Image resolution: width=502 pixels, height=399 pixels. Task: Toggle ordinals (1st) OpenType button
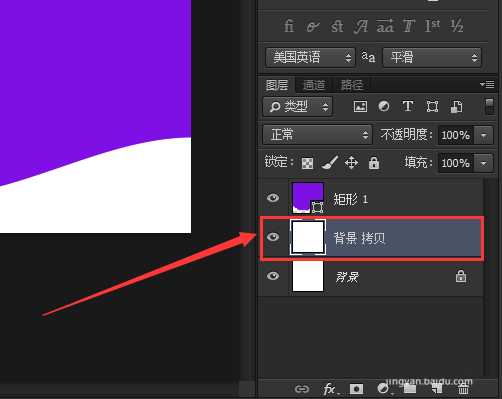(432, 26)
